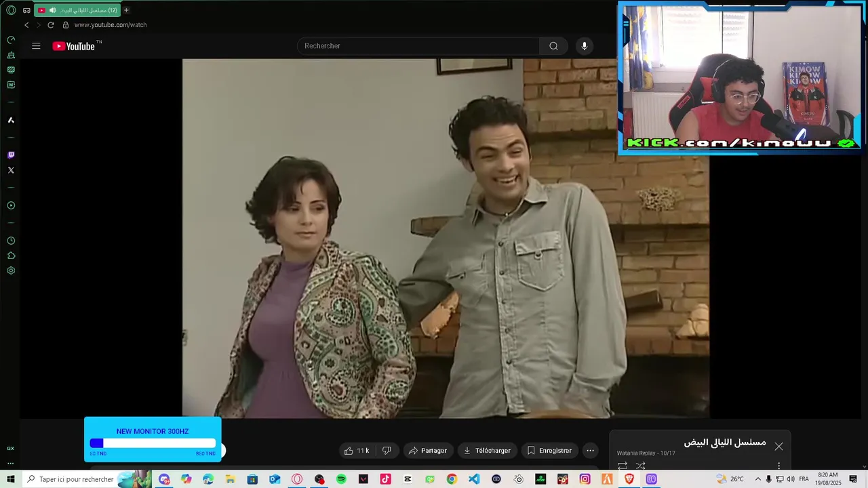
Task: Open a new browser tab
Action: pos(126,10)
